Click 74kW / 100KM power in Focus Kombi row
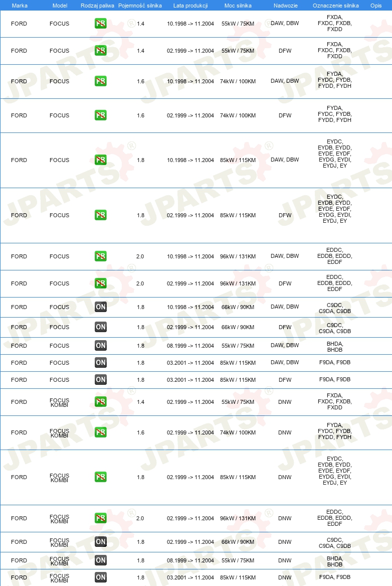The image size is (392, 586). (238, 432)
